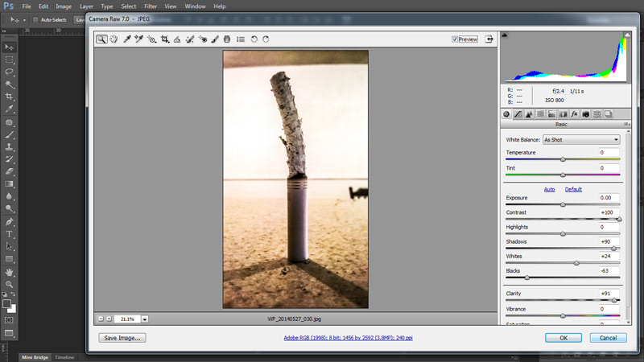Open the Effects fx panel tab

[575, 114]
